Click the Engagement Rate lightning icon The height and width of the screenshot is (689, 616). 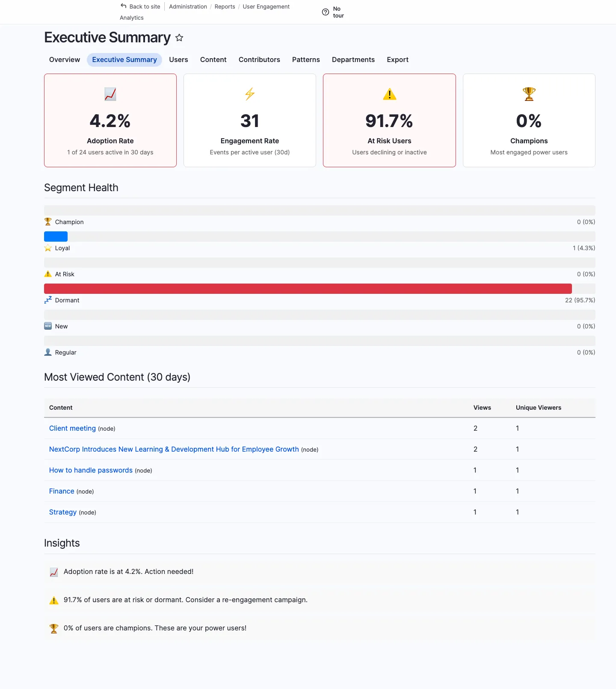(250, 94)
